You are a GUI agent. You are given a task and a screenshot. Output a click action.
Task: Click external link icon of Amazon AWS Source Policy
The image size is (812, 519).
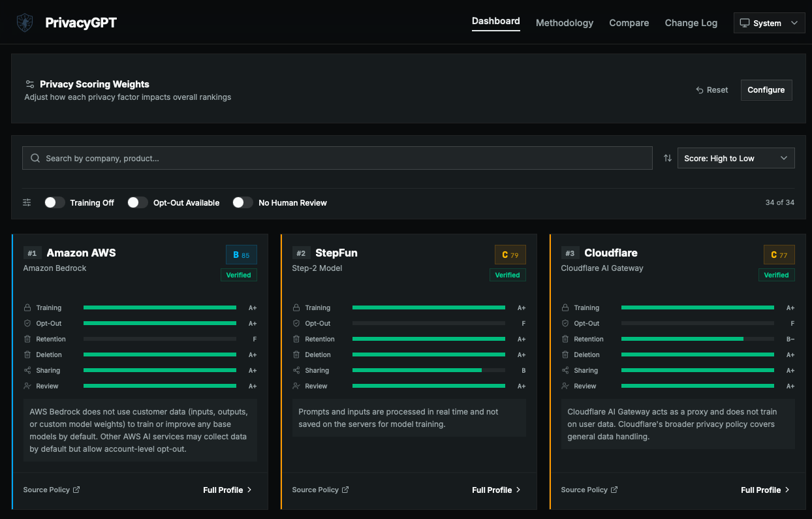click(x=76, y=490)
